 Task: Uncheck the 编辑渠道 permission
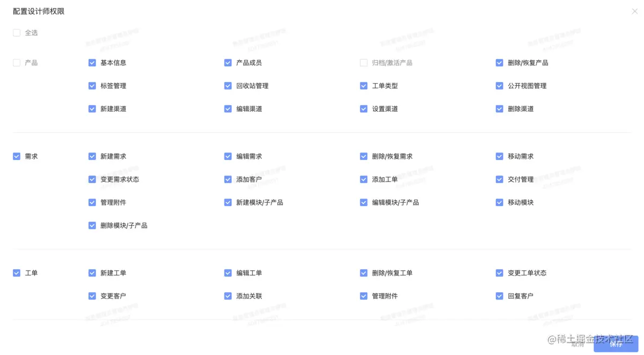pos(228,109)
